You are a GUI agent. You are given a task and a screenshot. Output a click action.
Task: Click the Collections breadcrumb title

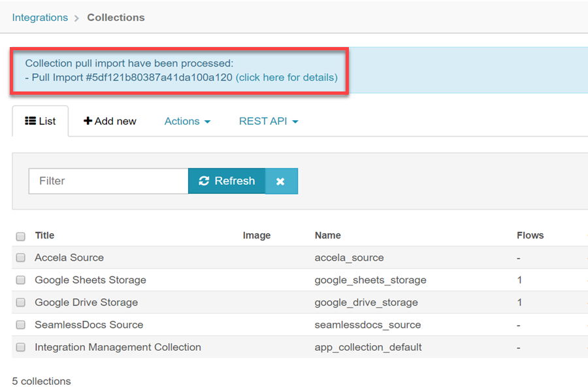[x=116, y=18]
